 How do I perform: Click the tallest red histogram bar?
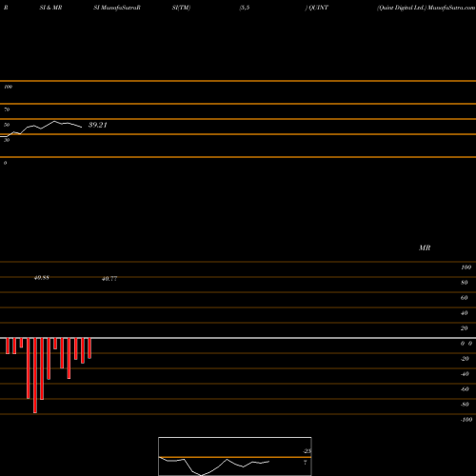[x=35, y=375]
